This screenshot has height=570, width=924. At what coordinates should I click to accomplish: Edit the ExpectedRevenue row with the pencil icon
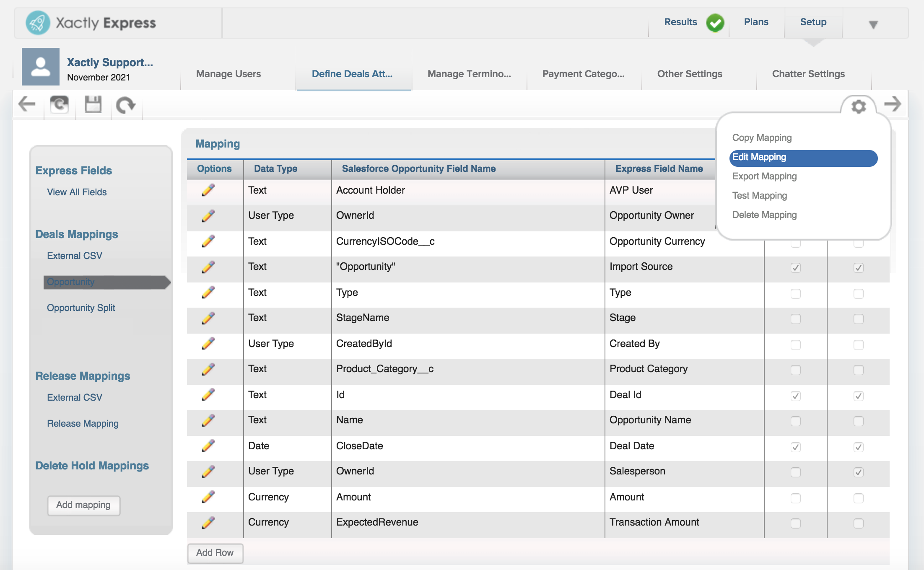(208, 522)
